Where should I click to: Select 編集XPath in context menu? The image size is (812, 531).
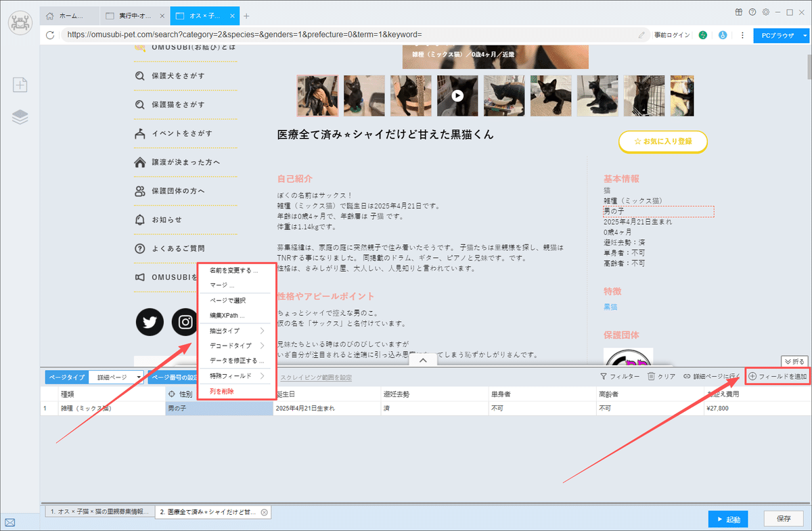pyautogui.click(x=236, y=315)
